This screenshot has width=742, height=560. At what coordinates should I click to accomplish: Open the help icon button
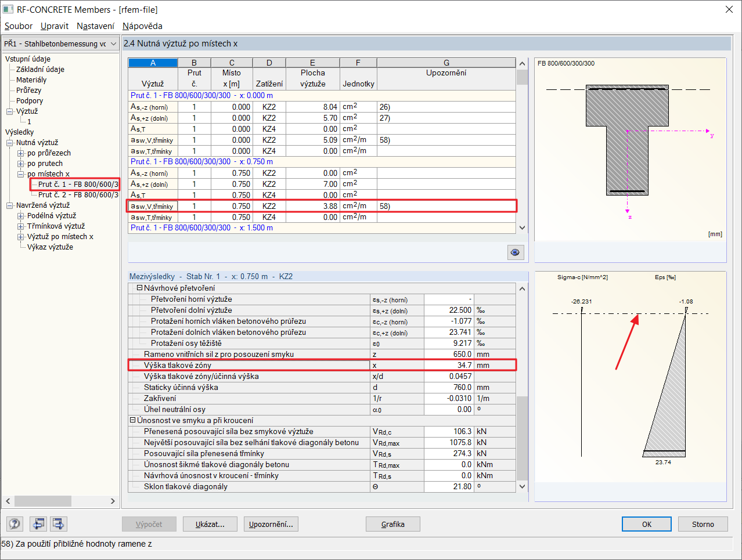point(15,524)
